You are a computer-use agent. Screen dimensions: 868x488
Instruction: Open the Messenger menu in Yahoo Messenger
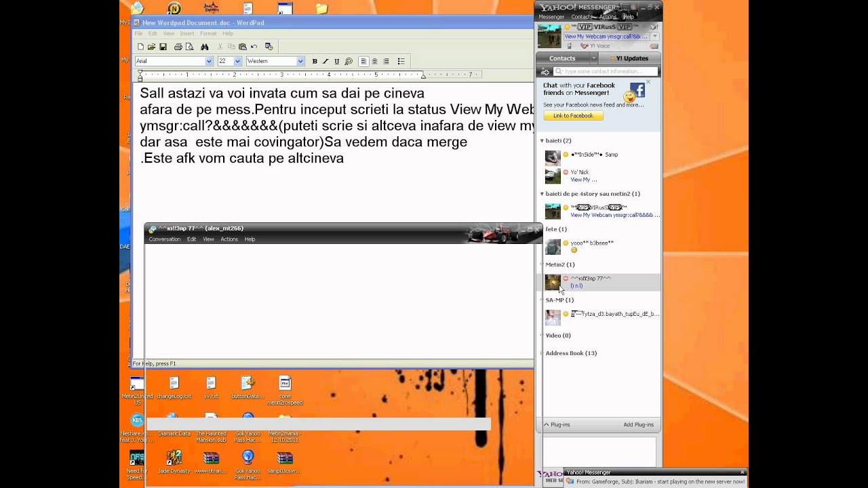(x=551, y=17)
